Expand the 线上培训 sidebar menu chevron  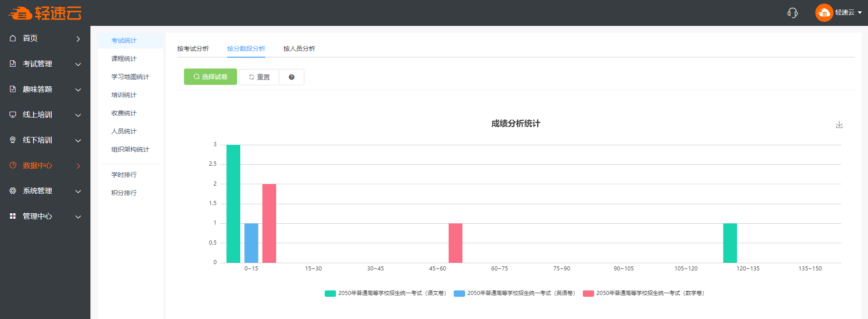coord(78,115)
